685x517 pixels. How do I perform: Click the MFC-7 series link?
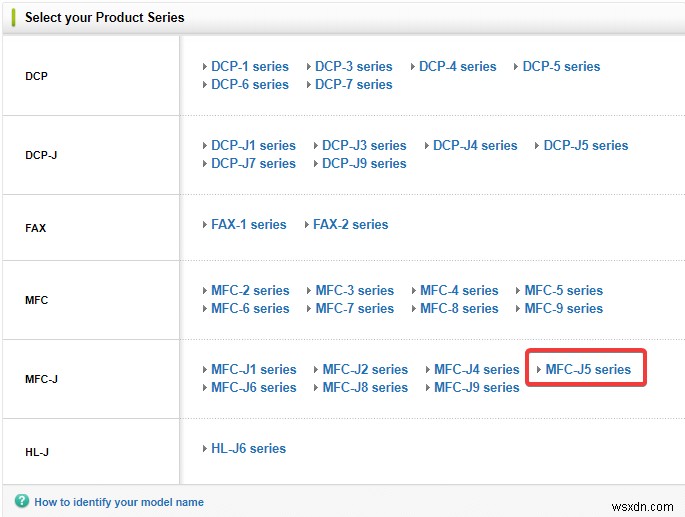click(x=354, y=308)
